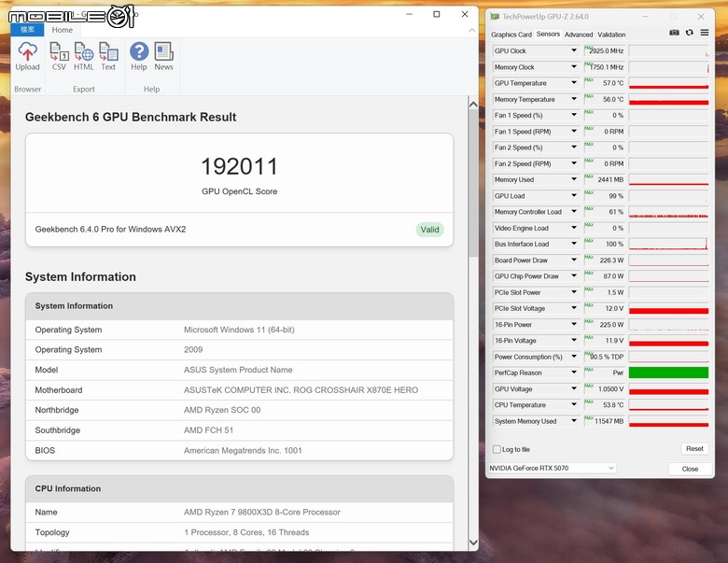Click the Memory Used 2441 MB value
This screenshot has width=728, height=563.
610,179
